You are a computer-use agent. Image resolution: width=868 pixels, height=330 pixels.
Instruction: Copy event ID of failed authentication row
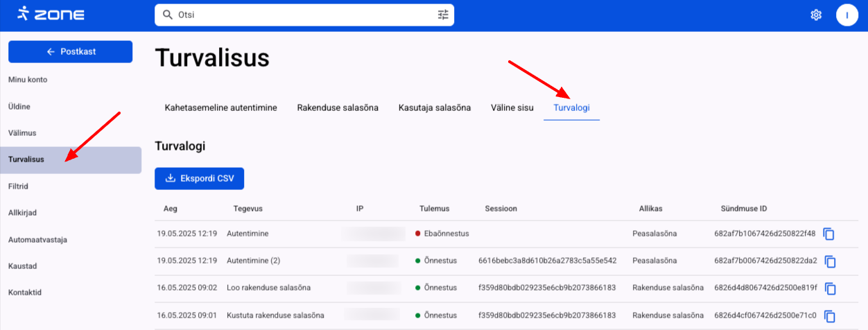pyautogui.click(x=829, y=234)
